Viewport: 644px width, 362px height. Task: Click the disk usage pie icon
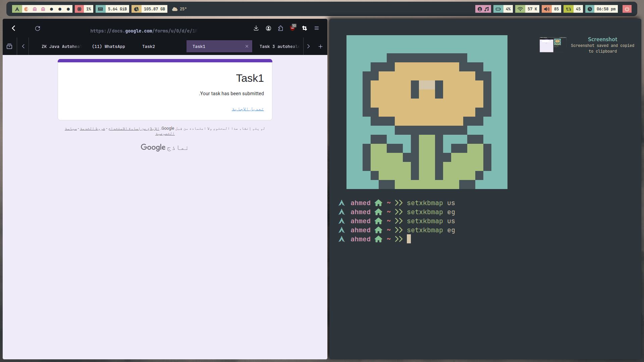[137, 9]
